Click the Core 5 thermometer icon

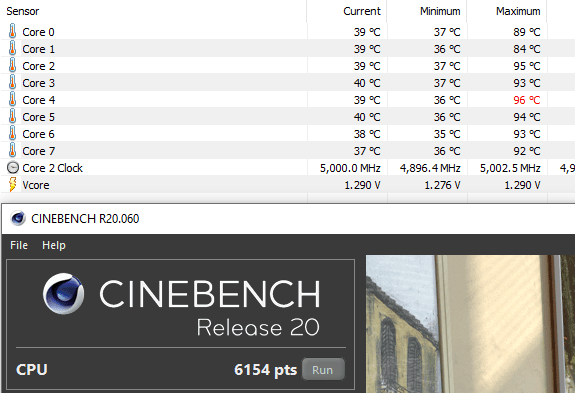[x=12, y=117]
